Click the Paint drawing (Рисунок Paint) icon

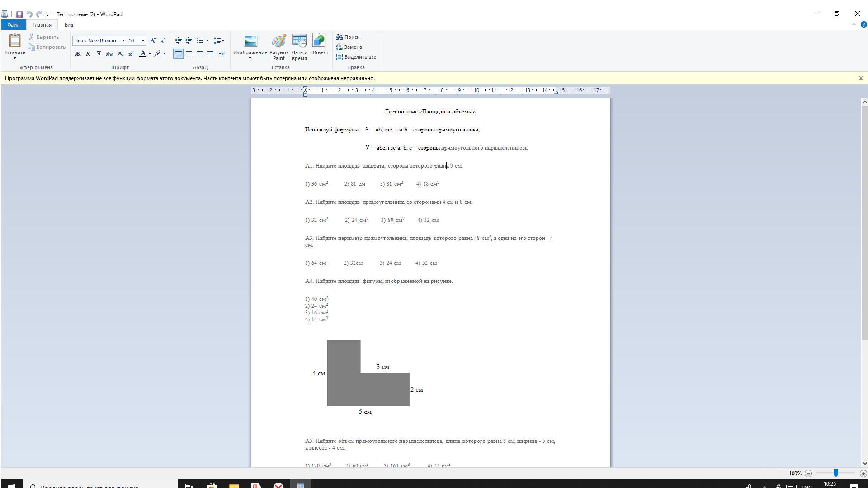[x=279, y=41]
